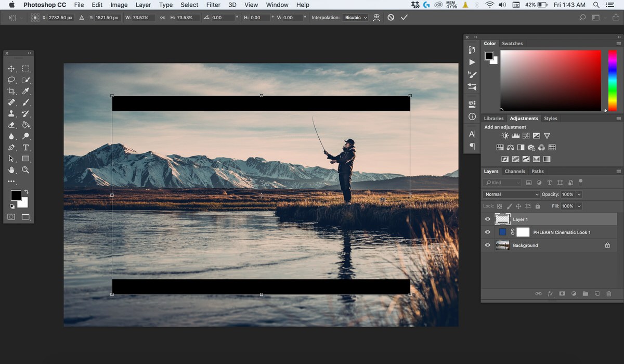The width and height of the screenshot is (624, 364).
Task: Add a Brightness/Contrast adjustment
Action: click(x=504, y=136)
